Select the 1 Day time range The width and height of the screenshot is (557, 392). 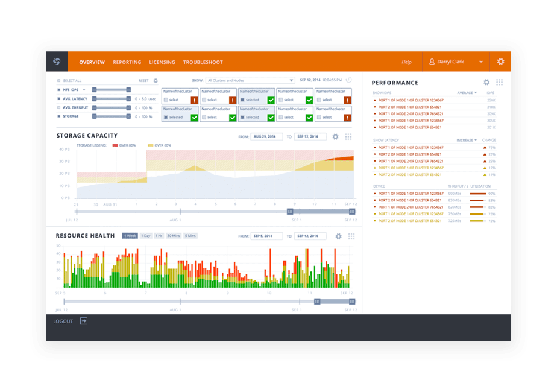click(146, 236)
